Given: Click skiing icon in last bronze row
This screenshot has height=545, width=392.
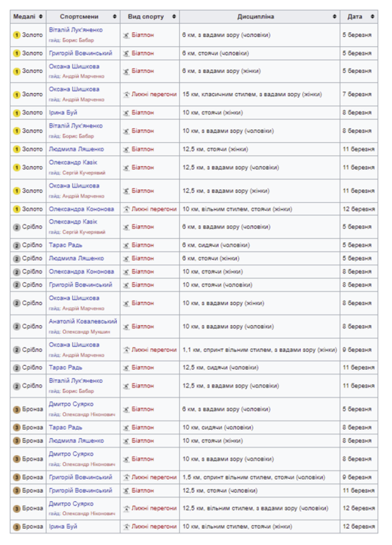Looking at the screenshot, I should click(x=126, y=527).
